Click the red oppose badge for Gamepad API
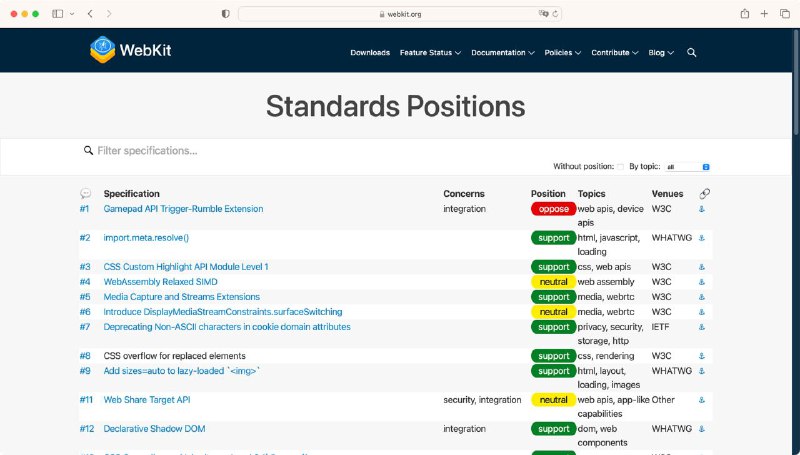This screenshot has height=455, width=800. pyautogui.click(x=554, y=209)
